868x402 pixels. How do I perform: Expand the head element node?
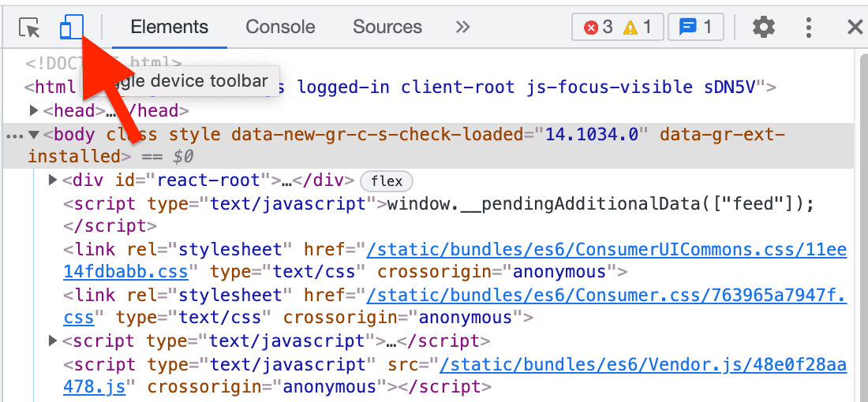tap(34, 111)
